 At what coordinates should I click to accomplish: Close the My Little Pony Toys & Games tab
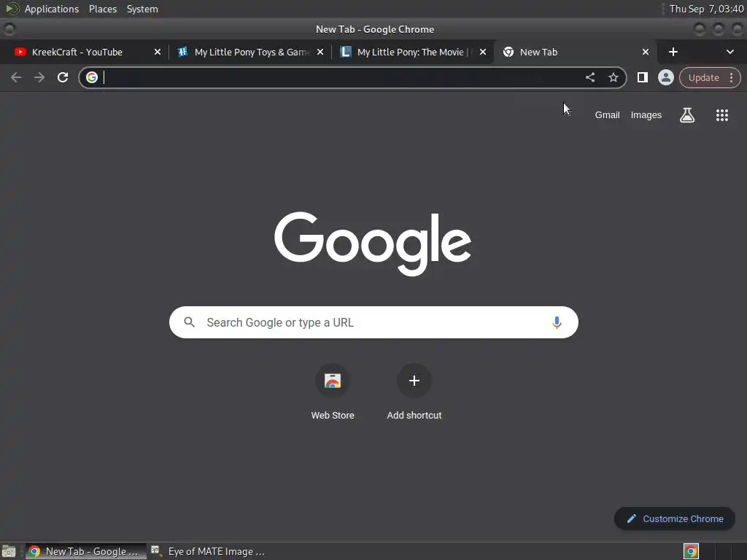coord(320,52)
